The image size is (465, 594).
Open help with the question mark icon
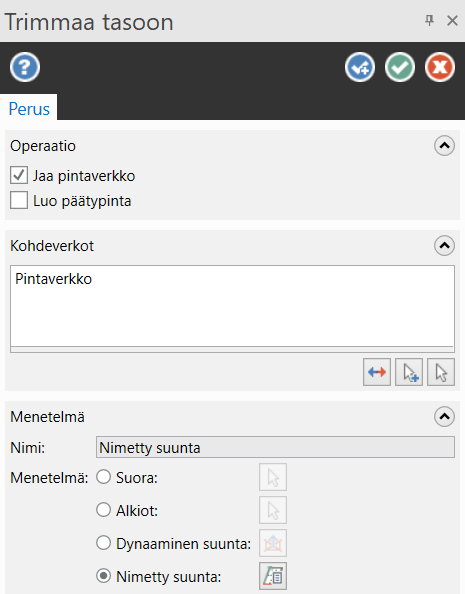25,67
